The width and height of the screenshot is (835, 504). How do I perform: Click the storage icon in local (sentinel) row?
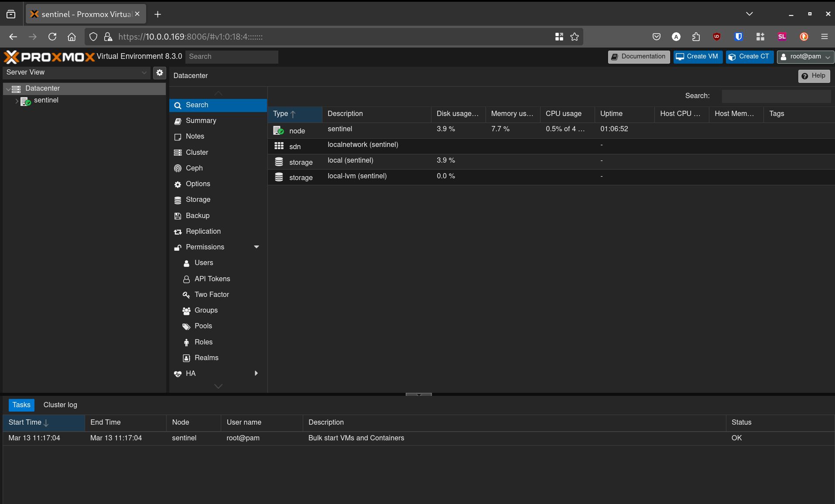[x=279, y=162]
